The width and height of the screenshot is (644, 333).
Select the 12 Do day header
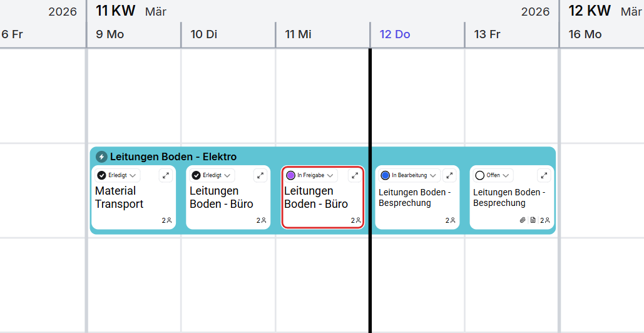point(395,34)
